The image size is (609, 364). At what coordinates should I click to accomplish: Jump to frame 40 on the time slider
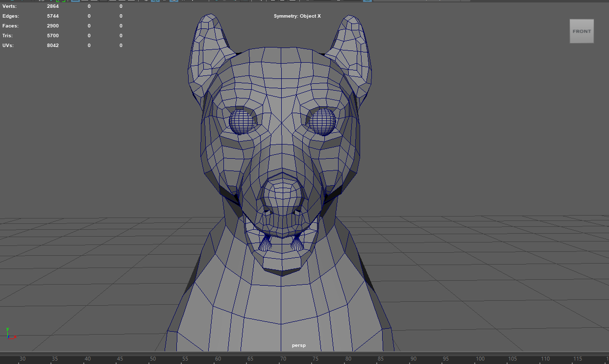[x=88, y=359]
